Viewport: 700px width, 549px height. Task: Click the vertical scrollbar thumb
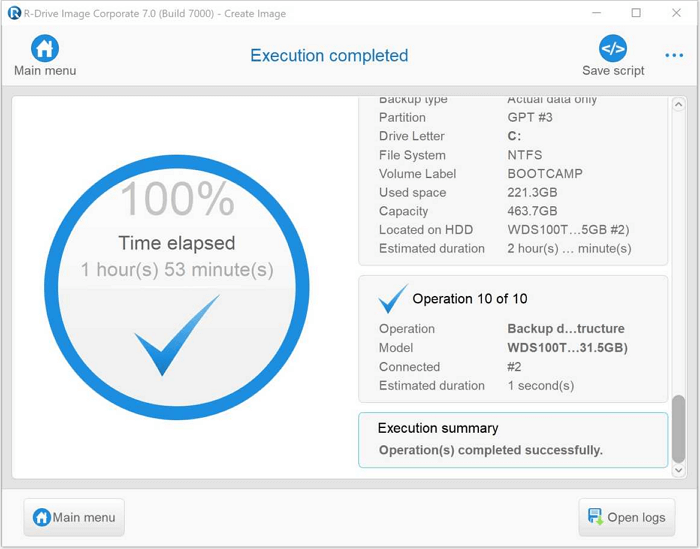[x=679, y=428]
